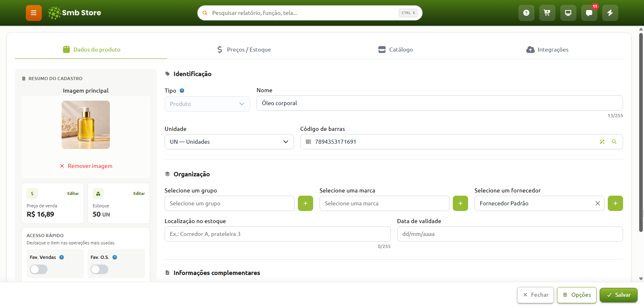
Task: Click the Código de barras field
Action: point(462,142)
